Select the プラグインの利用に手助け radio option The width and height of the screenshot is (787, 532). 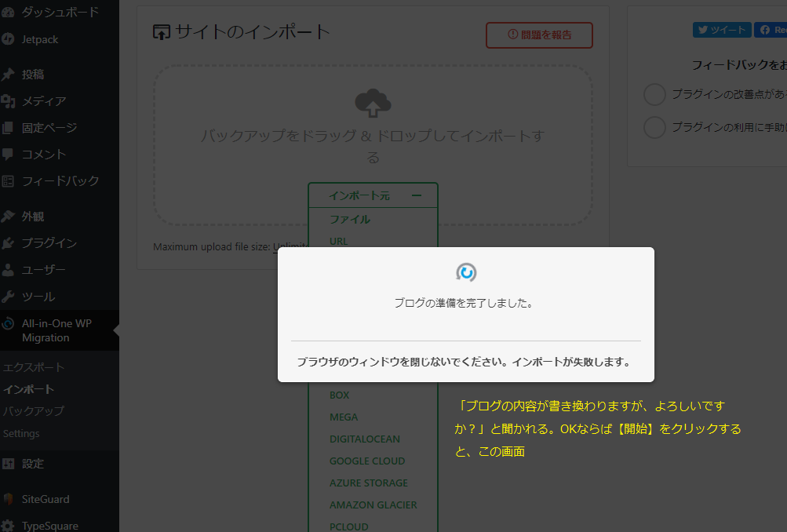tap(654, 127)
